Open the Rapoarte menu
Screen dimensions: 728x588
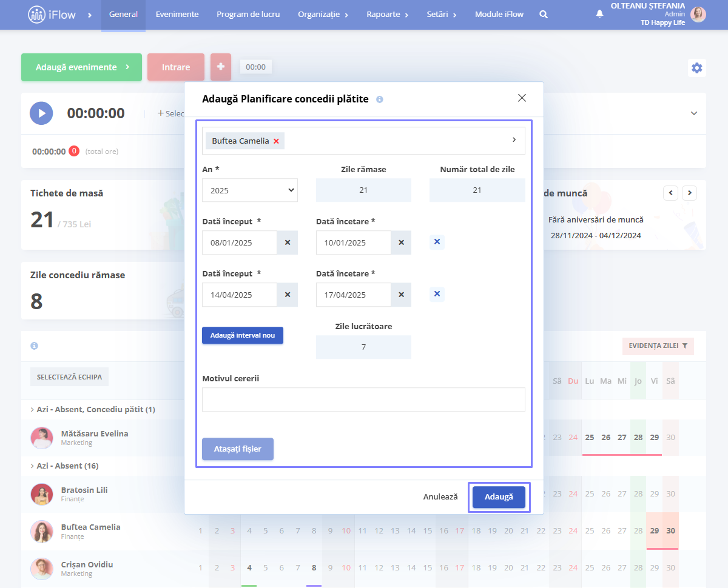[388, 15]
